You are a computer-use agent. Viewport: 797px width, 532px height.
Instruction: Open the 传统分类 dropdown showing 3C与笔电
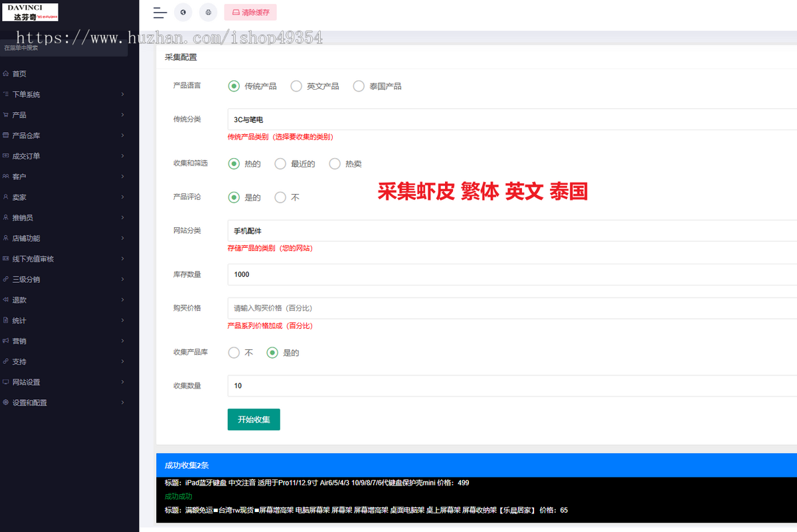coord(512,120)
